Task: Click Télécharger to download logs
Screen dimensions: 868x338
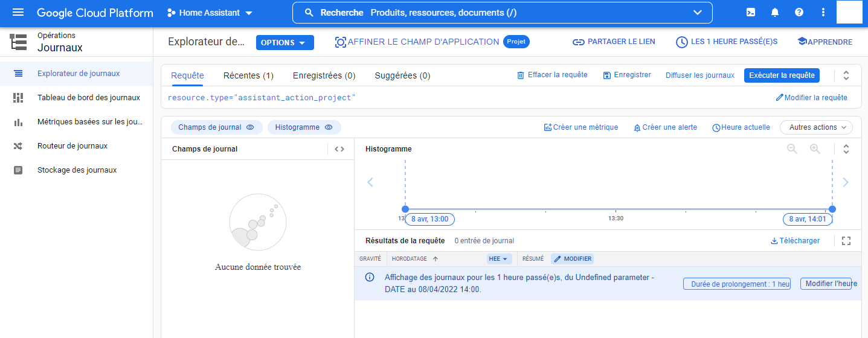Action: 795,241
